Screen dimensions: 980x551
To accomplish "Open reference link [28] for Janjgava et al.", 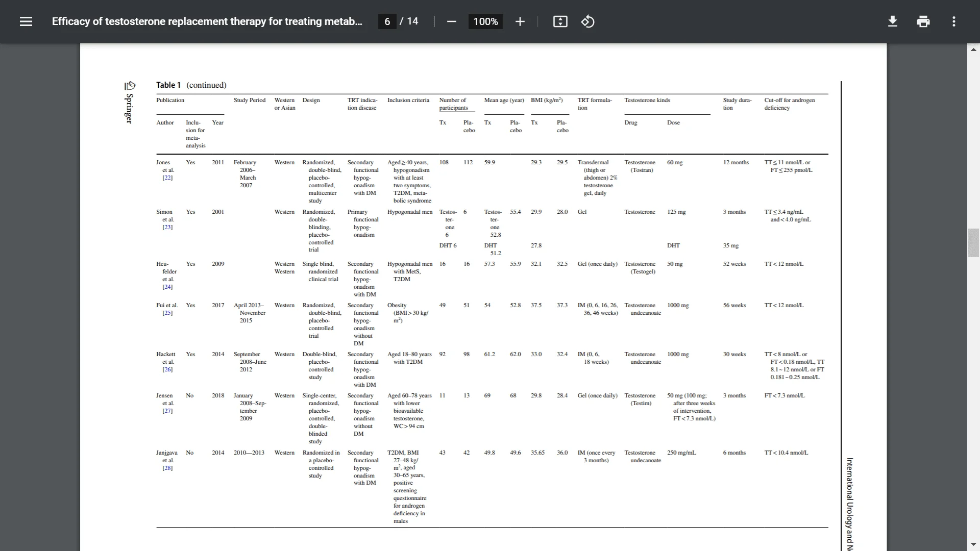I will point(167,468).
